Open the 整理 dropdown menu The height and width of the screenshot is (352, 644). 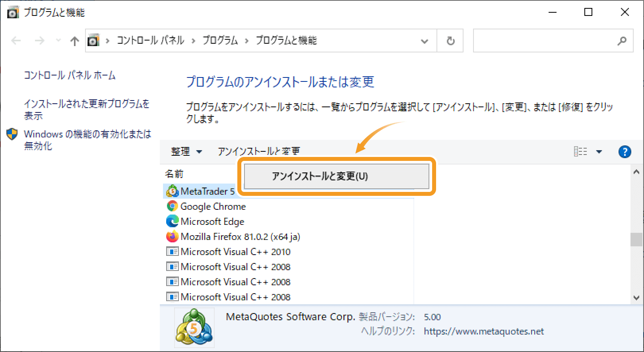coord(186,151)
